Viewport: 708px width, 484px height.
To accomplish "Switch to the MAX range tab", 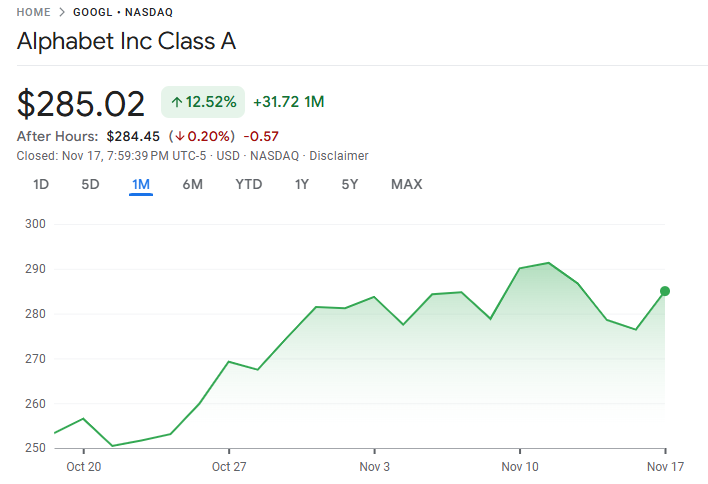I will click(407, 184).
